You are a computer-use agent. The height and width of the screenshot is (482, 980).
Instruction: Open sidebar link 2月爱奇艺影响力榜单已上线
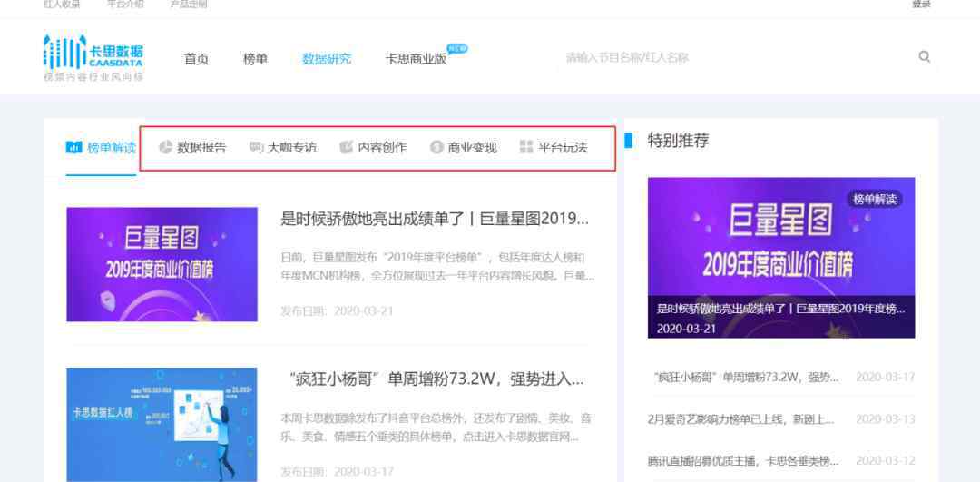pos(741,418)
